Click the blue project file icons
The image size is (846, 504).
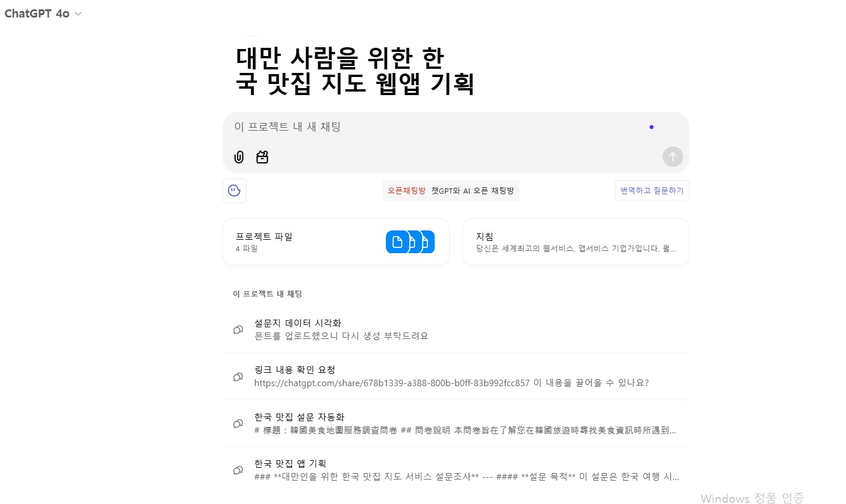click(410, 242)
